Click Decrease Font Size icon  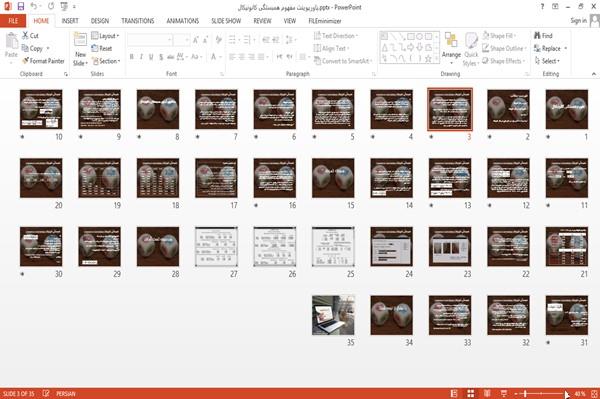pos(205,40)
